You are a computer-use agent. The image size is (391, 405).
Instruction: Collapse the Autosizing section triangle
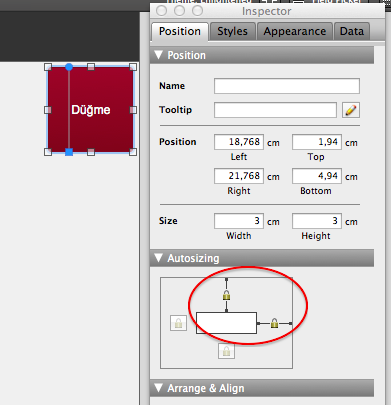[159, 258]
